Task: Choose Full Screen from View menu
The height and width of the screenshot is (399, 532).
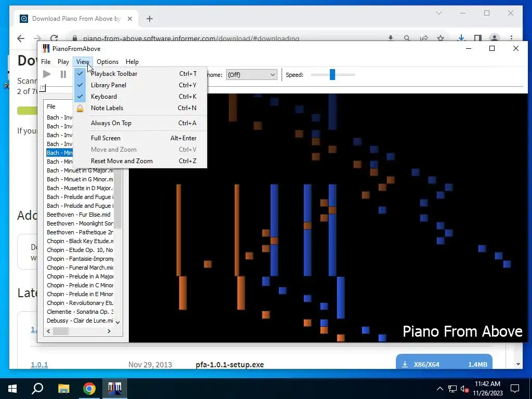Action: (140, 138)
